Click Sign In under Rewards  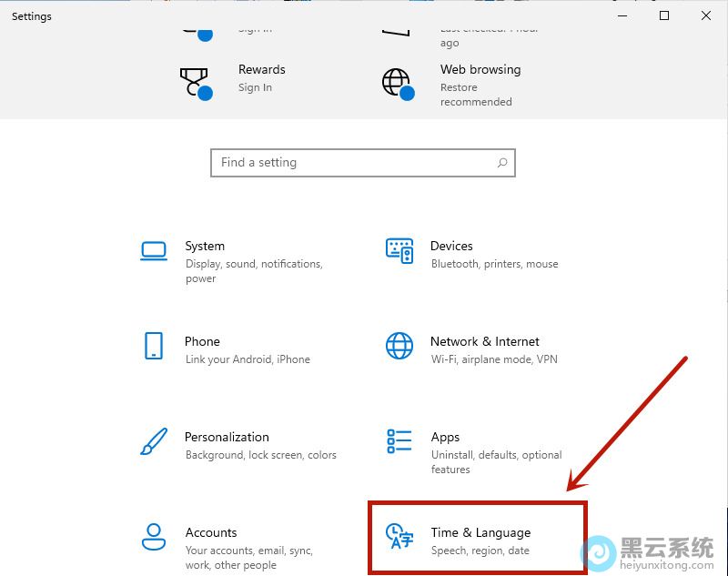click(x=255, y=88)
